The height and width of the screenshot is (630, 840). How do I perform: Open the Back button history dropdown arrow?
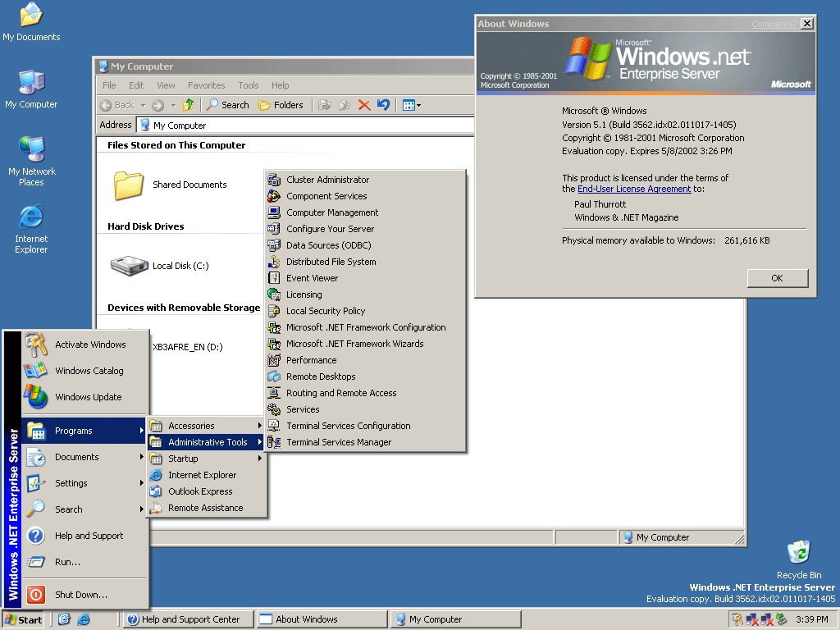(x=143, y=105)
